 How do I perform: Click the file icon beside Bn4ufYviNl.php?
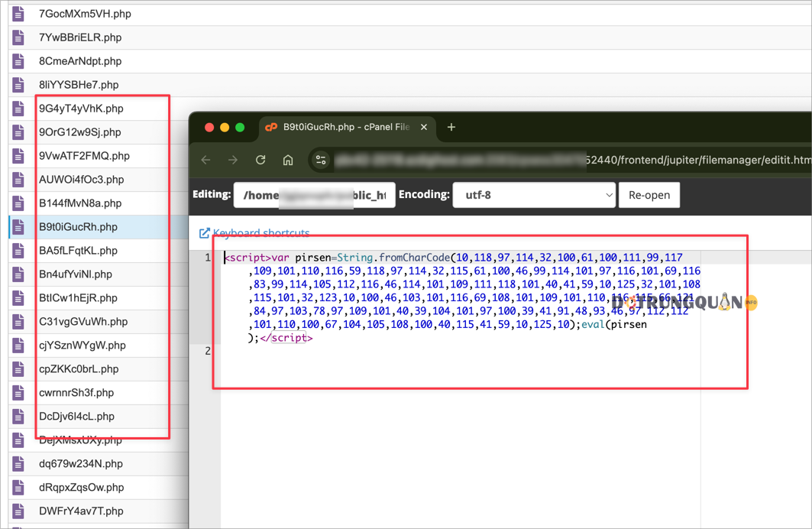[18, 274]
